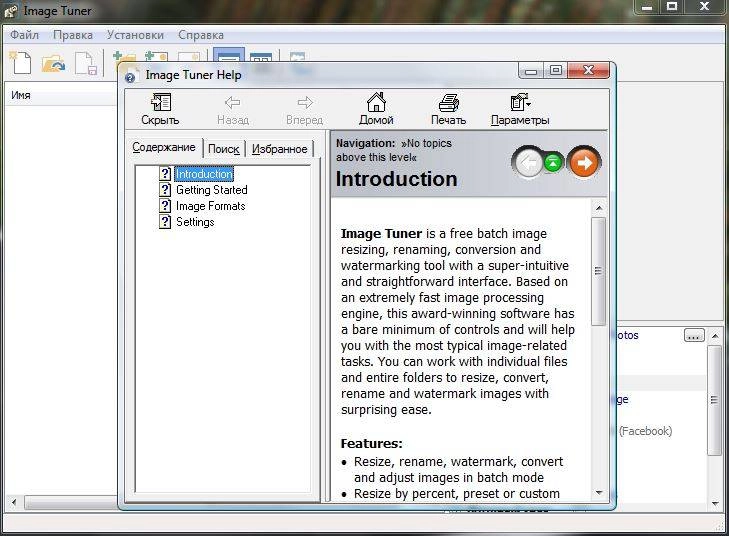Click Image Tuner app icon in title bar

point(11,11)
